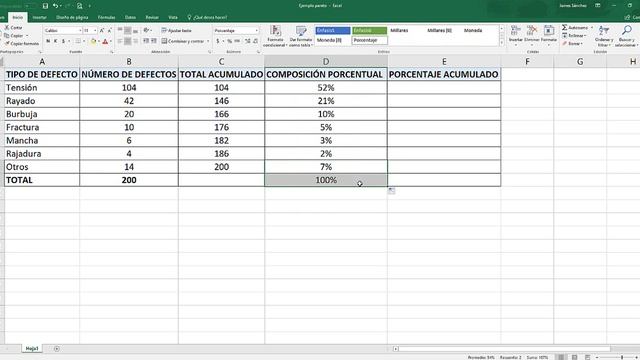The image size is (640, 360).
Task: Toggle bold (N) formatting
Action: pos(48,41)
